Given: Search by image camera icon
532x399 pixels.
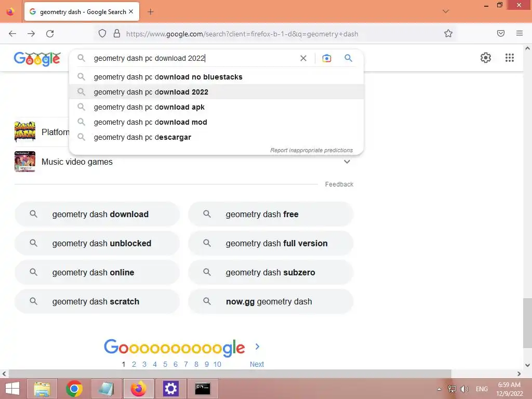Looking at the screenshot, I should 326,58.
